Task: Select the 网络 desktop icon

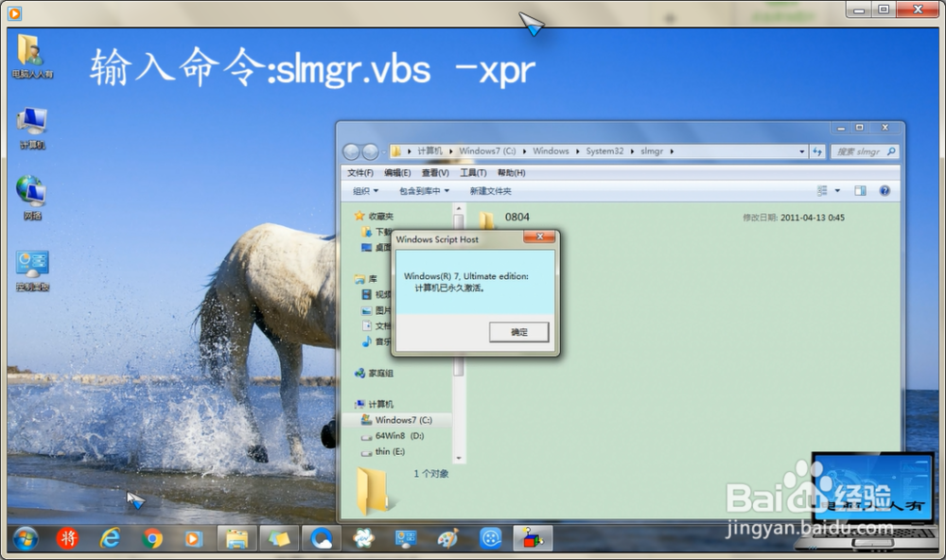Action: tap(31, 198)
